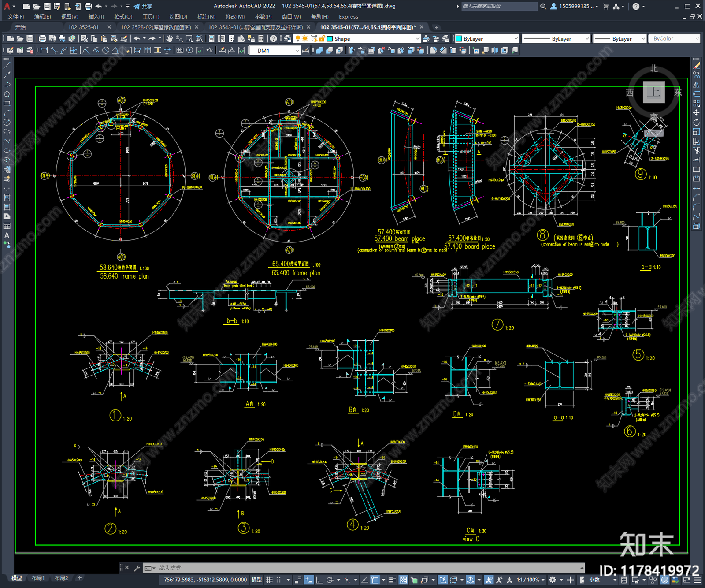Open the Layer Properties manager icon
This screenshot has height=588, width=705.
(x=288, y=39)
